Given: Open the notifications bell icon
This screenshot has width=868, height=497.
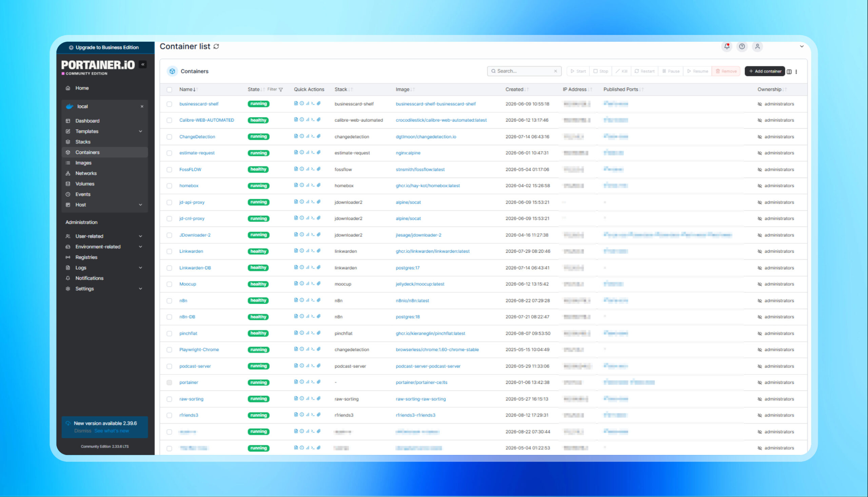Looking at the screenshot, I should [x=727, y=46].
